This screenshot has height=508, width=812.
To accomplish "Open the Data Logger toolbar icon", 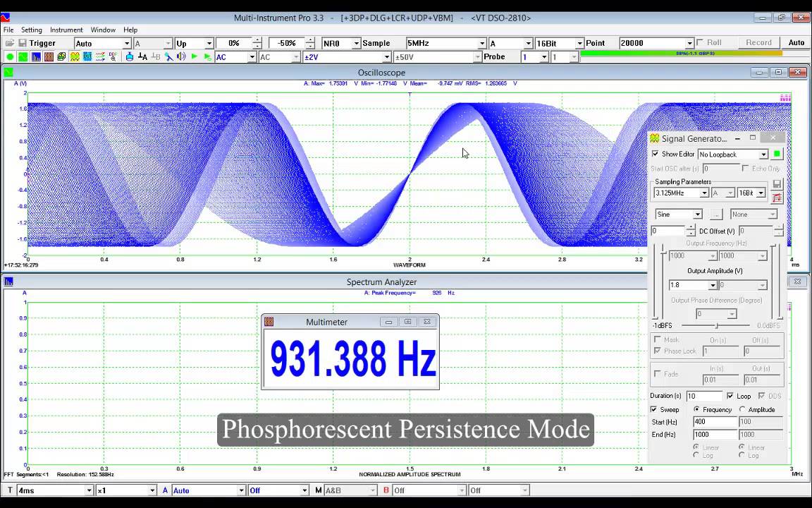I will coord(101,56).
